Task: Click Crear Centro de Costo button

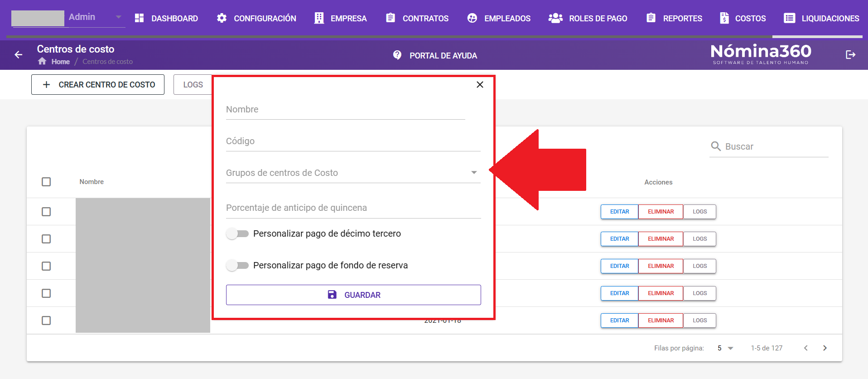Action: pos(98,85)
